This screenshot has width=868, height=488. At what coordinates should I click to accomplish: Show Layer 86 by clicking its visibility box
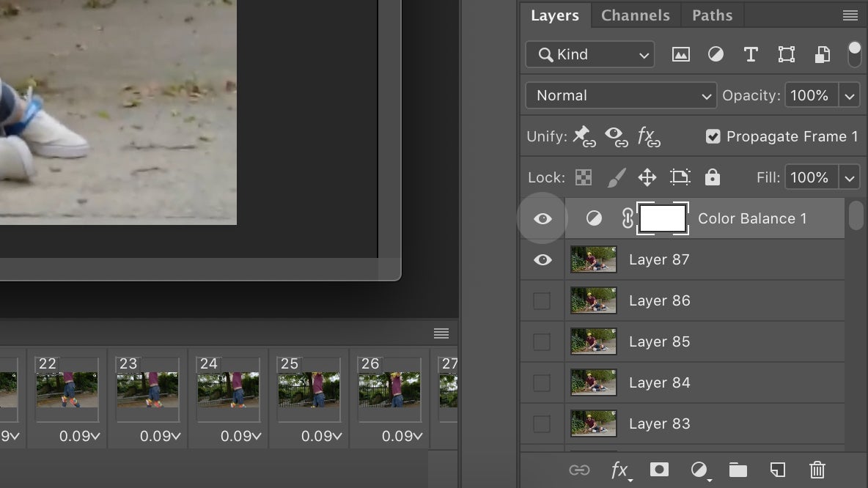coord(542,300)
